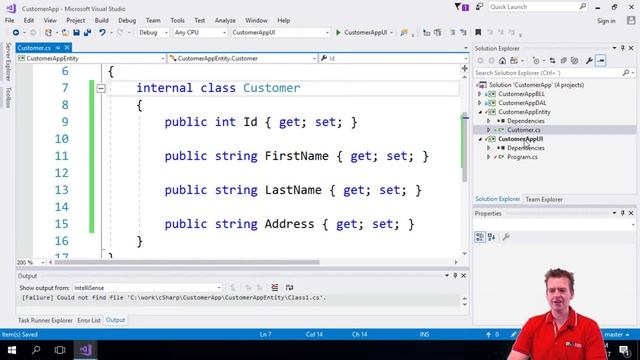Screen dimensions: 640x360
Task: Click the bookmark icon in toolbar
Action: click(x=478, y=32)
